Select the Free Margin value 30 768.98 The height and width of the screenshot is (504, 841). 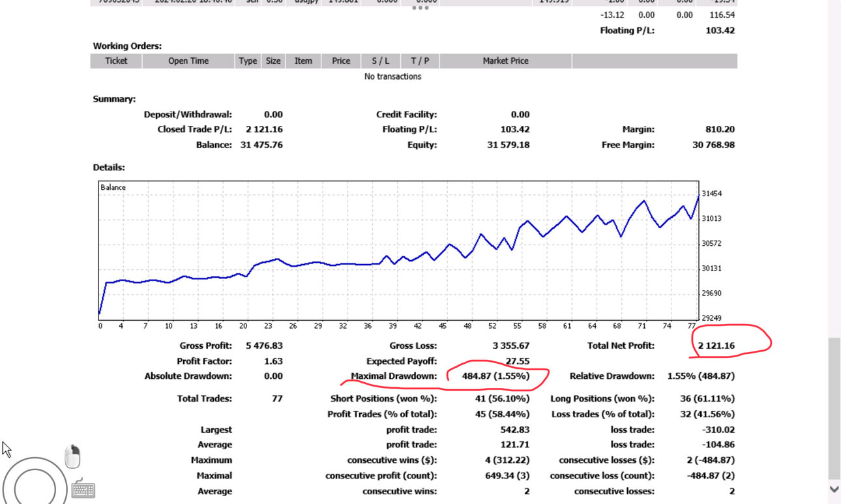click(x=713, y=145)
